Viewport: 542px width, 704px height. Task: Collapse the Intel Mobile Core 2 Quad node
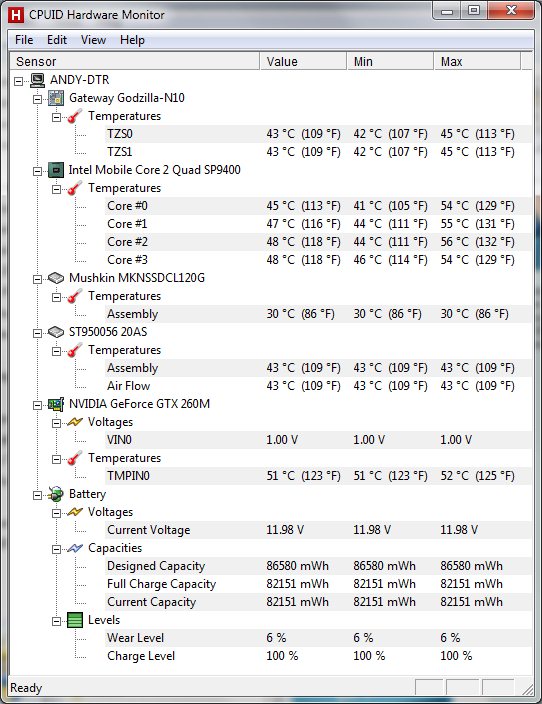tap(38, 171)
